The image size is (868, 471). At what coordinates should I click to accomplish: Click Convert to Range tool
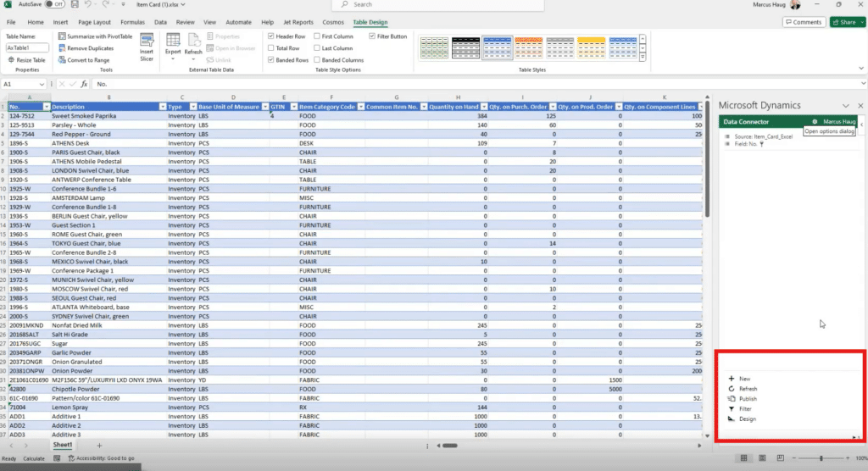tap(84, 60)
